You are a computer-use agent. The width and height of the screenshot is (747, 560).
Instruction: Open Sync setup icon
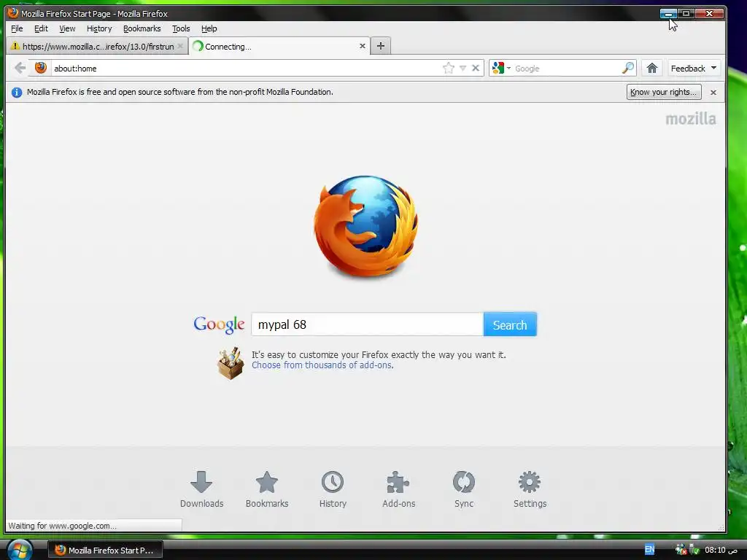point(463,489)
